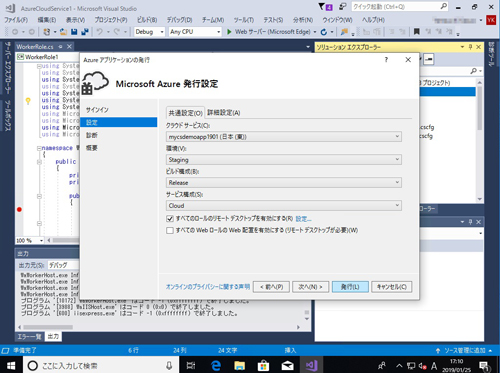Open File Explorer from the taskbar

pos(240,365)
